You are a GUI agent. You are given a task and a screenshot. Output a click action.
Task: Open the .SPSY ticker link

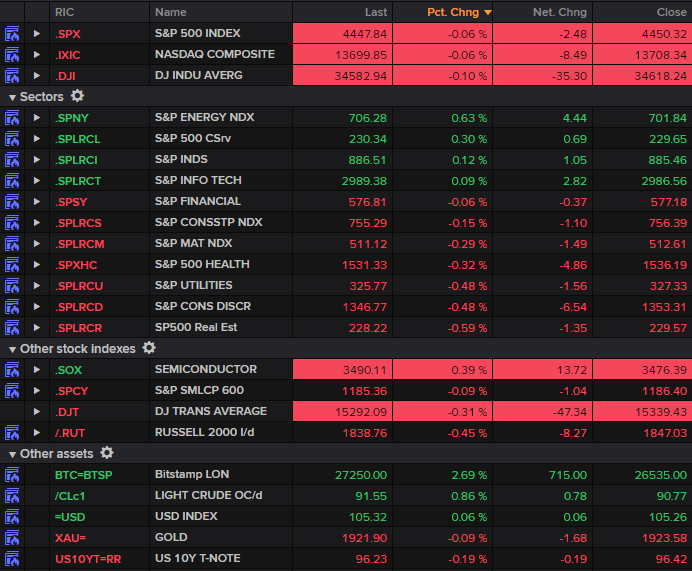tap(71, 202)
